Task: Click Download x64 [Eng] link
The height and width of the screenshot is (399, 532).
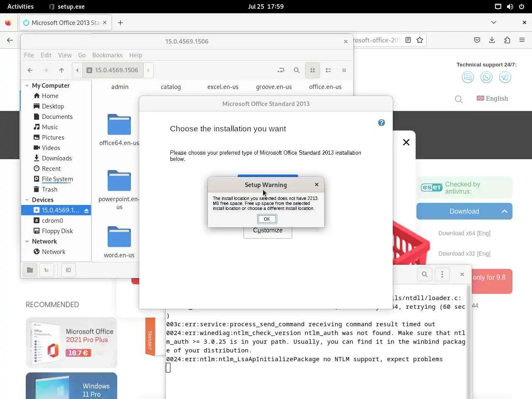Action: point(464,233)
